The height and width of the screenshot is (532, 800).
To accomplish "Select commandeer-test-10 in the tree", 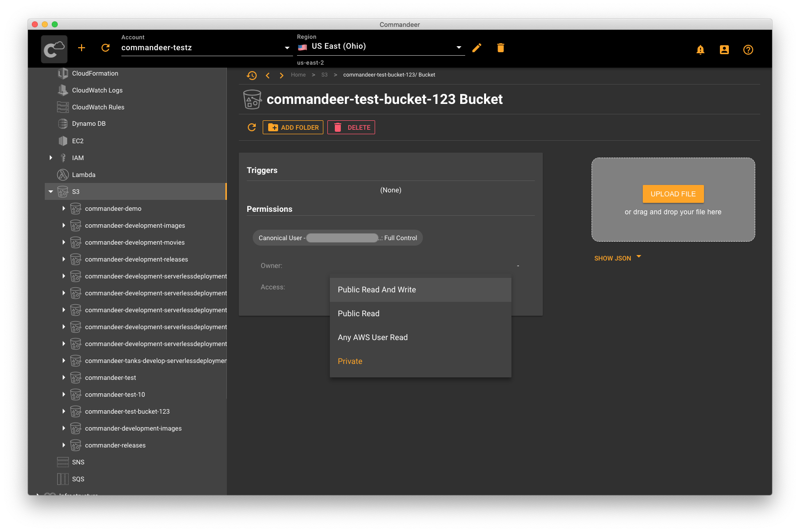I will pos(115,394).
